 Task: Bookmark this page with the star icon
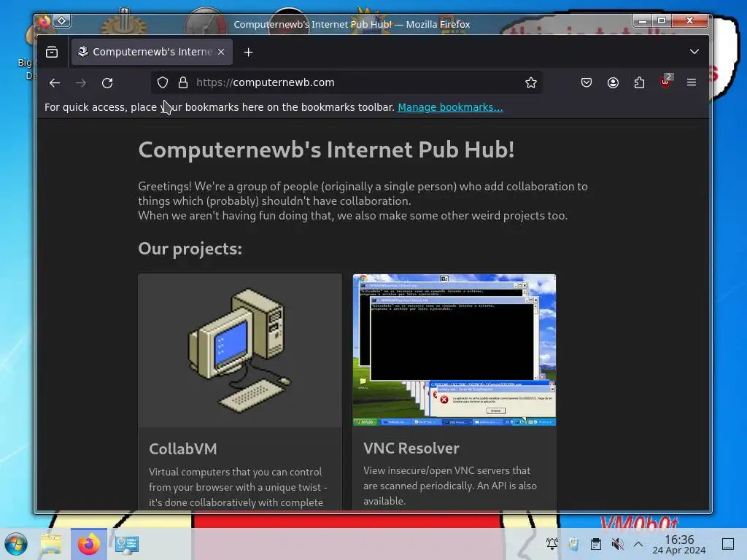531,82
